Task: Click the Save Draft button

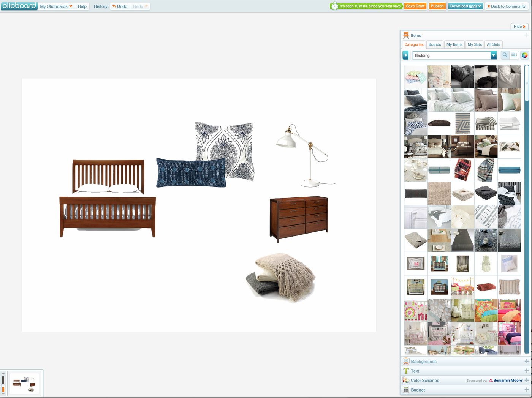Action: (x=415, y=6)
